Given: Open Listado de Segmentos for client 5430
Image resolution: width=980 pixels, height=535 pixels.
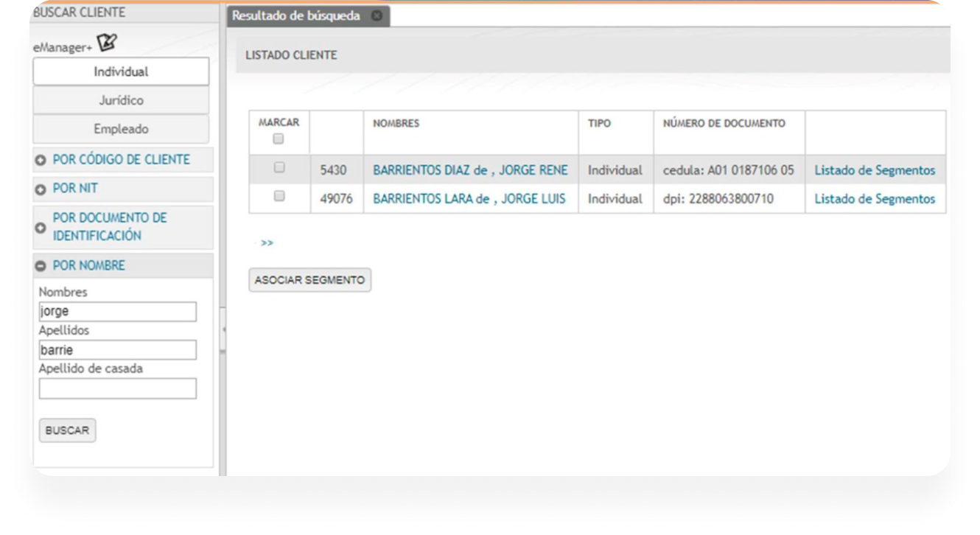Looking at the screenshot, I should tap(875, 170).
